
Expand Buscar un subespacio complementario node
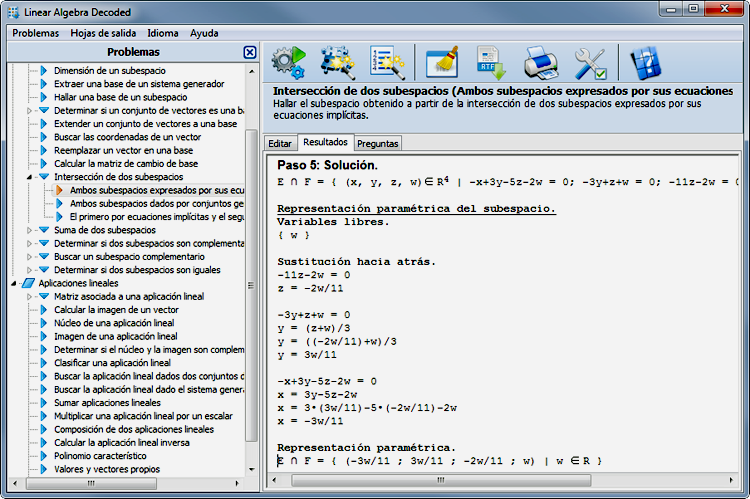point(29,257)
